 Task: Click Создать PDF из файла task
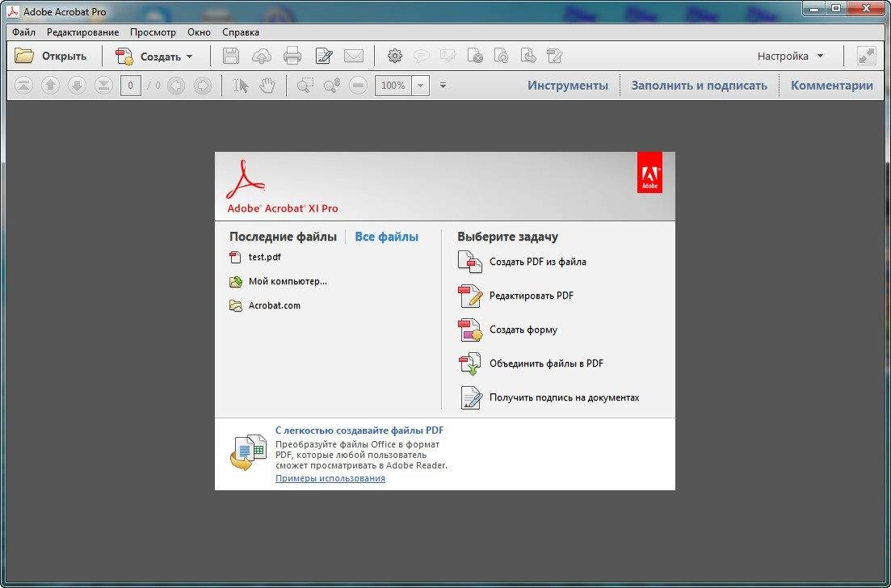pos(522,262)
